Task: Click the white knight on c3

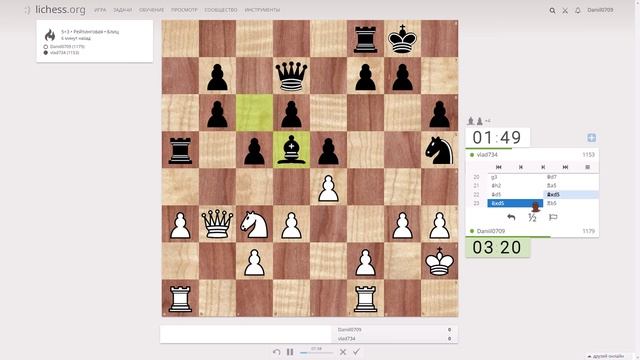Action: pos(254,224)
